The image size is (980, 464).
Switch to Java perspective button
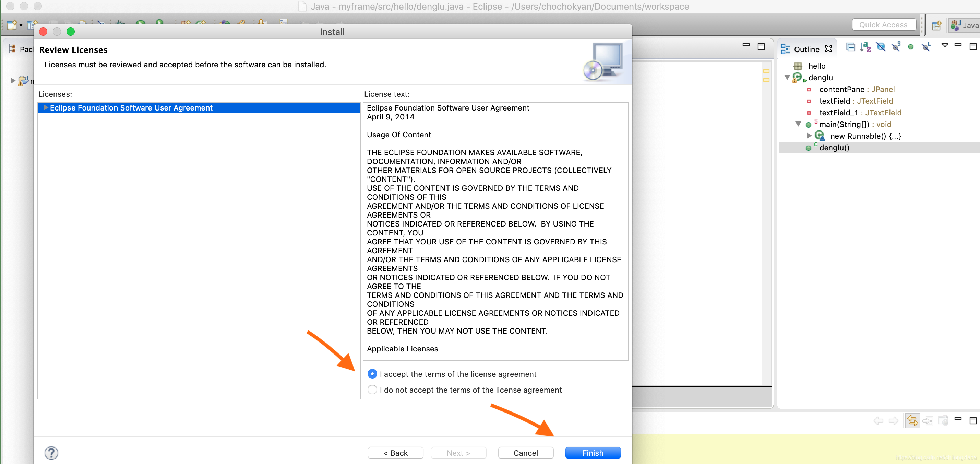(x=965, y=25)
